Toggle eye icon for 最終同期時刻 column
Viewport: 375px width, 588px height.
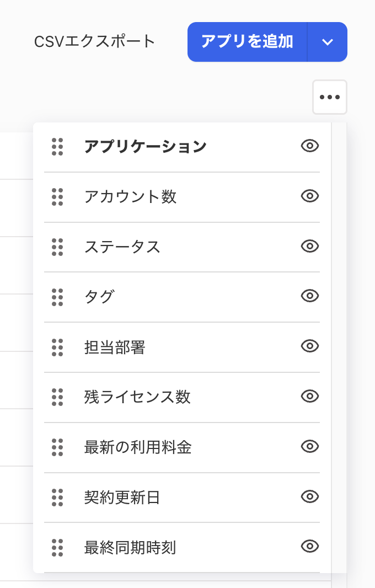pyautogui.click(x=310, y=547)
